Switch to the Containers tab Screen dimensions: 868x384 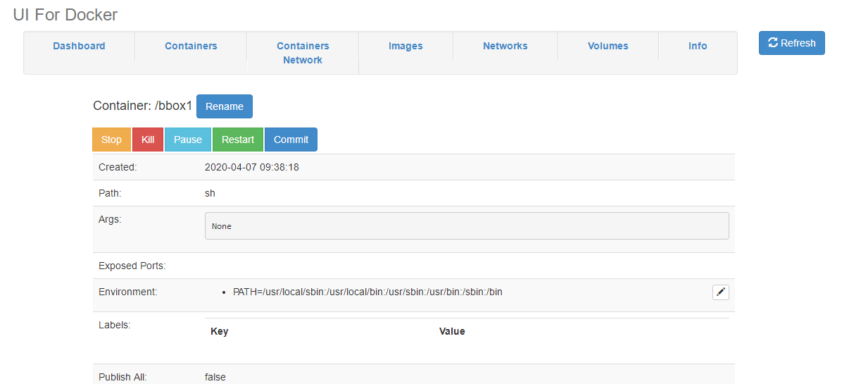[191, 46]
